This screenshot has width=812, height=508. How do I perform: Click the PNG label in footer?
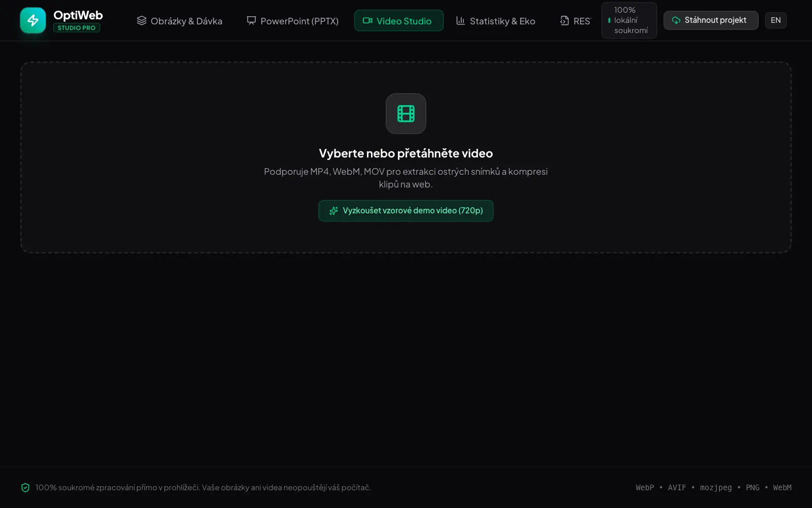[x=753, y=488]
